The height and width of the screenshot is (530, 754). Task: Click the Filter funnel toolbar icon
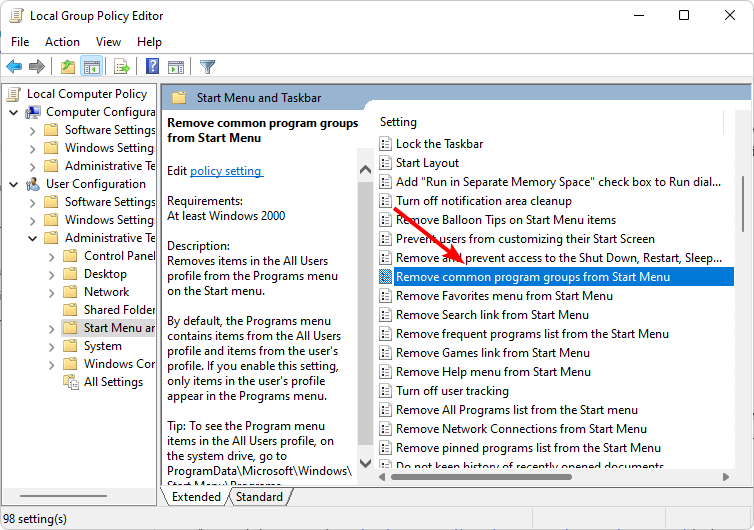207,67
